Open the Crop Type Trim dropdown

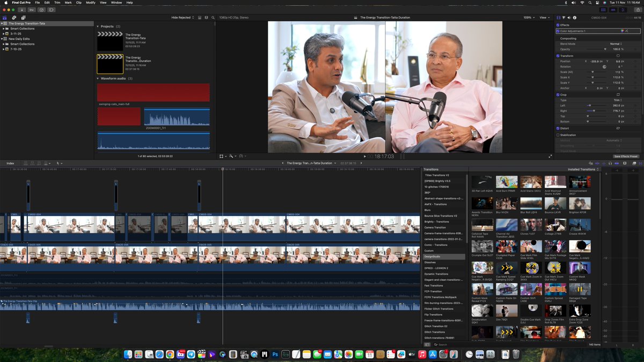point(618,100)
